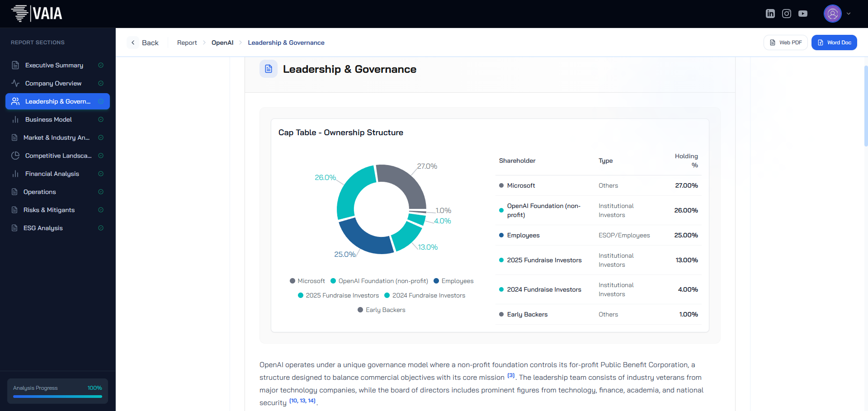Click the Analysis Progress bar
Viewport: 868px width, 411px height.
point(57,397)
